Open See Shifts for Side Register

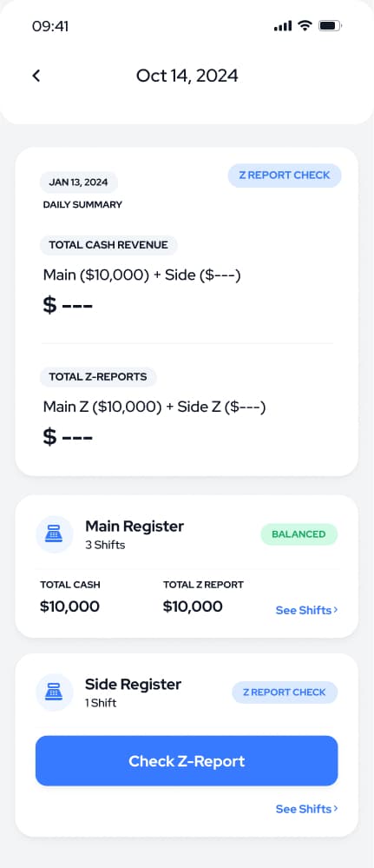point(306,809)
